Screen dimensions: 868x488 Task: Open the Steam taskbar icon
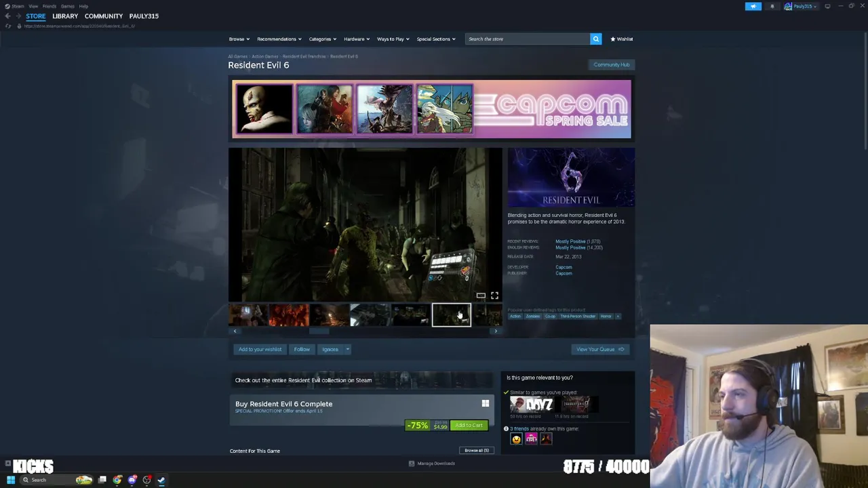[161, 480]
